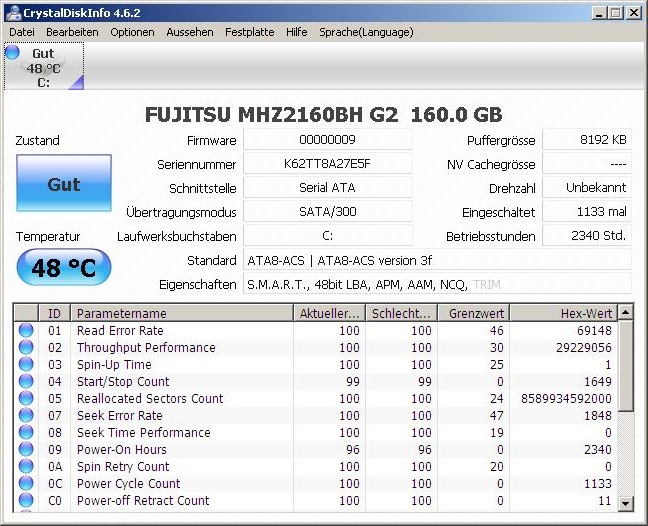
Task: Click hex value 69148
Action: coord(594,331)
